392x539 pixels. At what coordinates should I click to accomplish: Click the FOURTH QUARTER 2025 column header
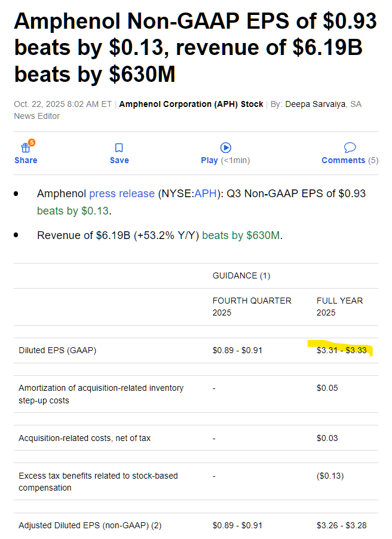(x=252, y=307)
